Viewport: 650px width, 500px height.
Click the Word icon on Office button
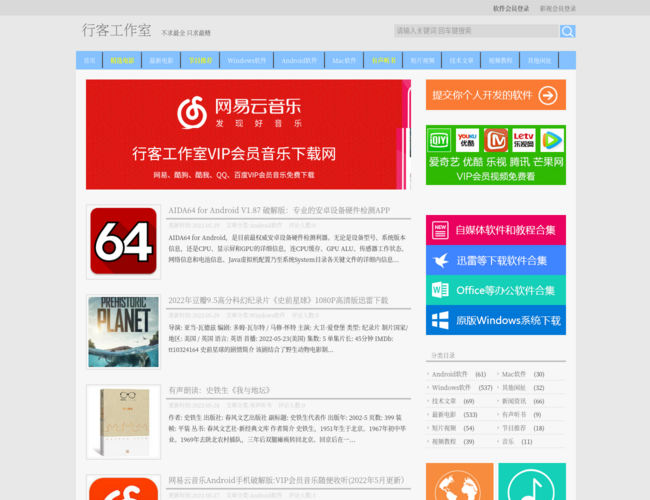[440, 290]
